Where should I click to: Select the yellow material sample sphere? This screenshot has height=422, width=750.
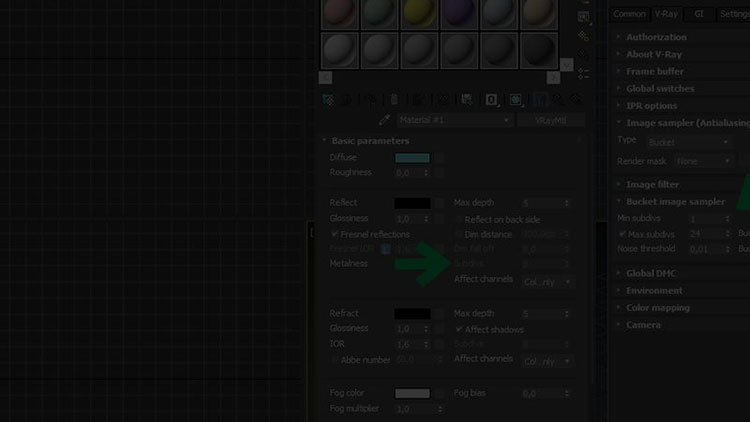point(420,12)
